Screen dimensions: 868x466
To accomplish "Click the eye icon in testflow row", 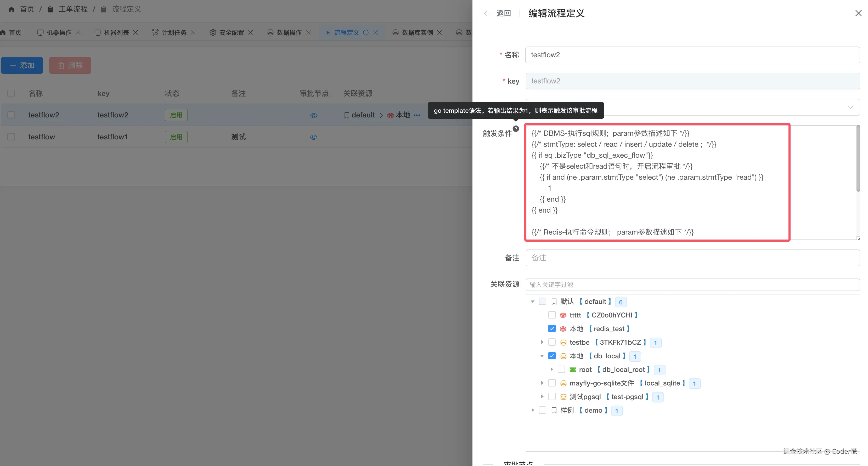I will [x=313, y=137].
